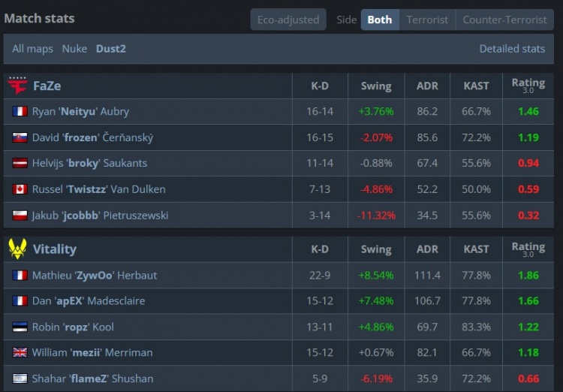Image resolution: width=563 pixels, height=392 pixels.
Task: Click the Latvian flag beside broky
Action: coord(20,163)
